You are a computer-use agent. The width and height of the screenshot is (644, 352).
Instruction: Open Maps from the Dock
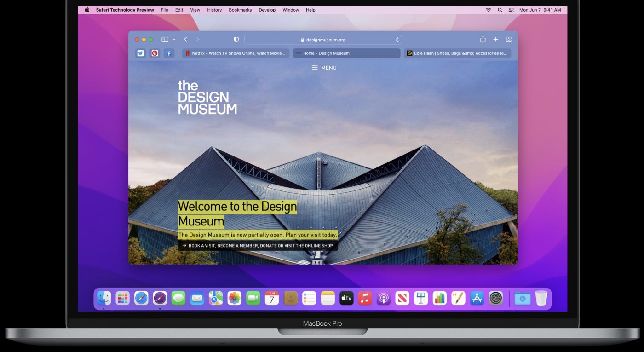point(216,298)
